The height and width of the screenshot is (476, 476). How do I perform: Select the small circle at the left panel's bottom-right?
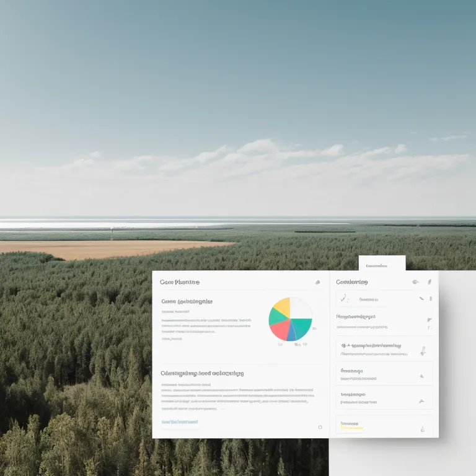320,426
